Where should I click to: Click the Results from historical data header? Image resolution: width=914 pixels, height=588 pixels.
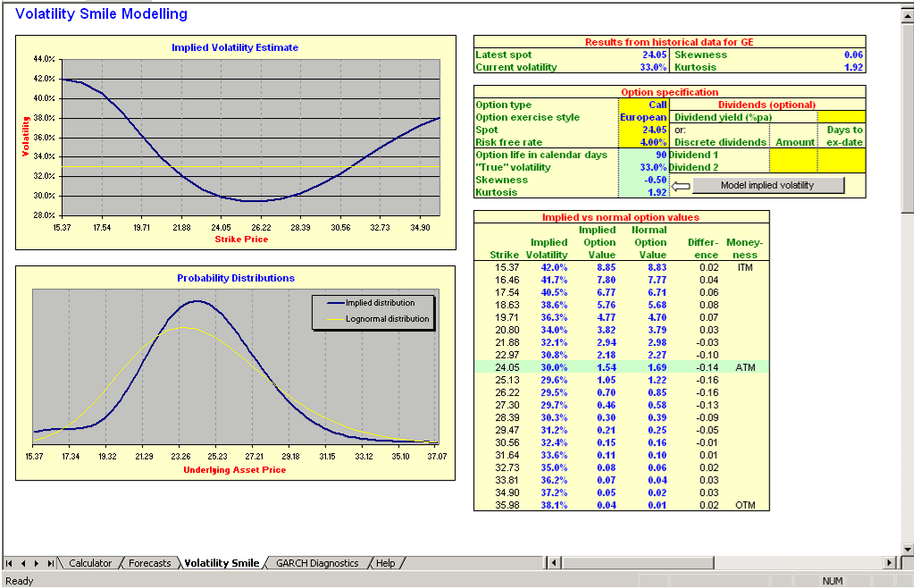tap(669, 42)
